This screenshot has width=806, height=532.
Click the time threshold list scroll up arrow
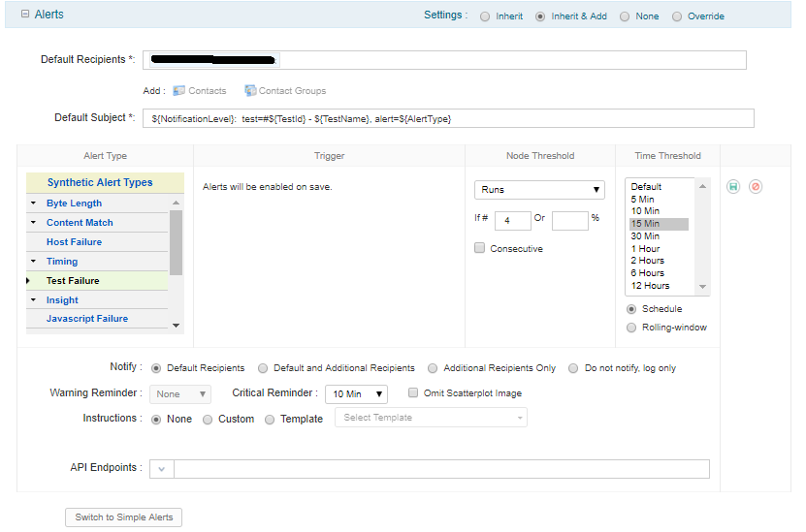point(702,186)
